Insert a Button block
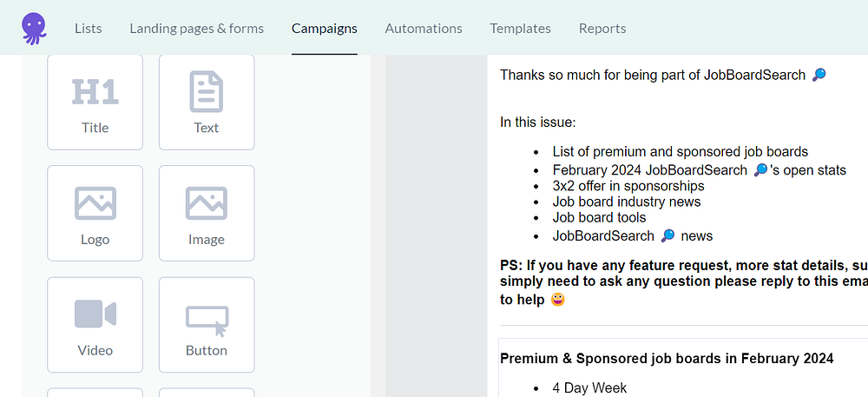Image resolution: width=868 pixels, height=397 pixels. click(207, 324)
